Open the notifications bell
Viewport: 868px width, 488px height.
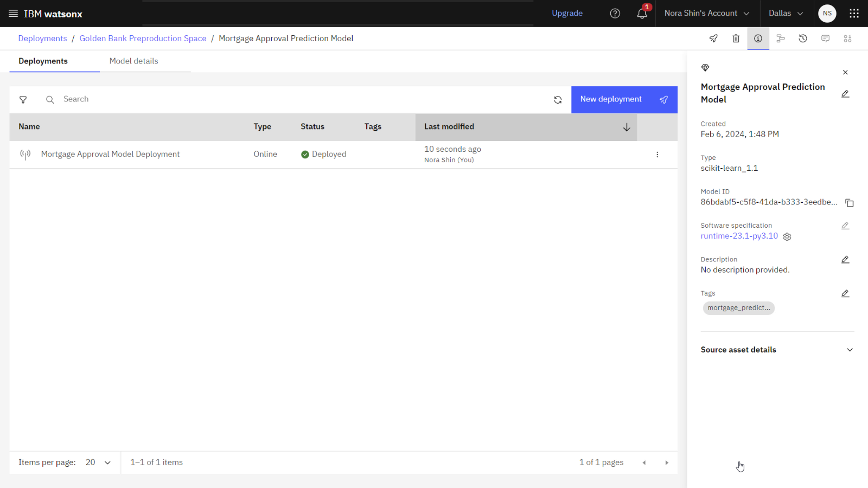(642, 14)
